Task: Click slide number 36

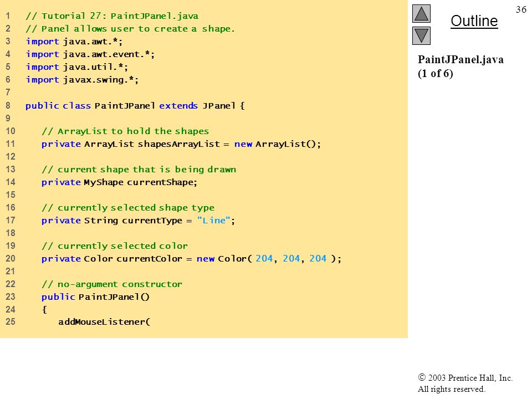Action: [521, 9]
